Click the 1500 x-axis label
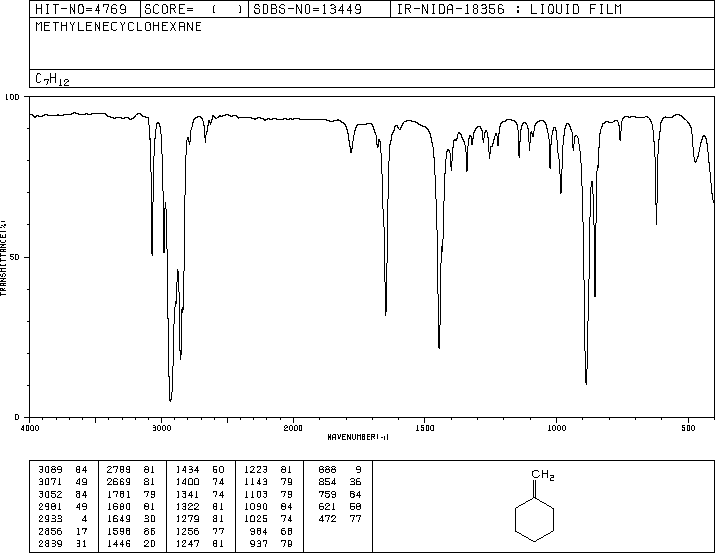 [x=425, y=428]
